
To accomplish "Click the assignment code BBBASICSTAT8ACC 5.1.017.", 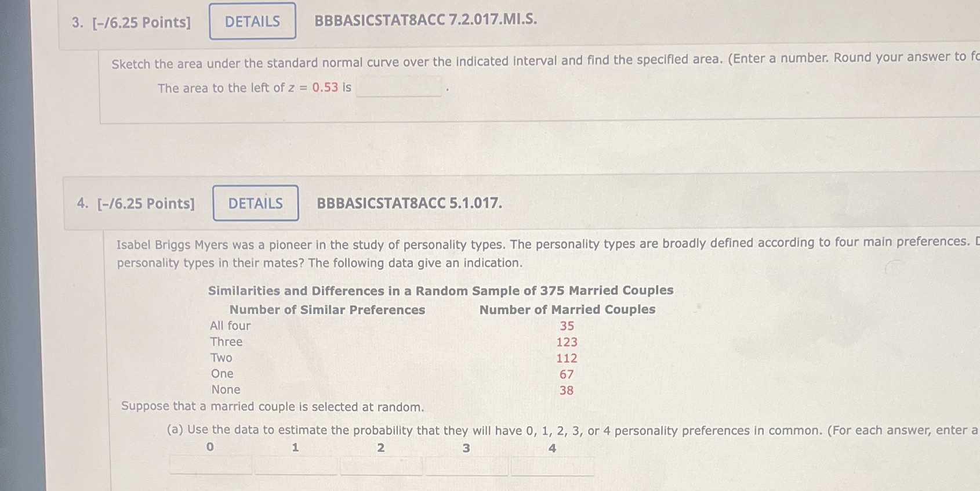I will (x=408, y=203).
